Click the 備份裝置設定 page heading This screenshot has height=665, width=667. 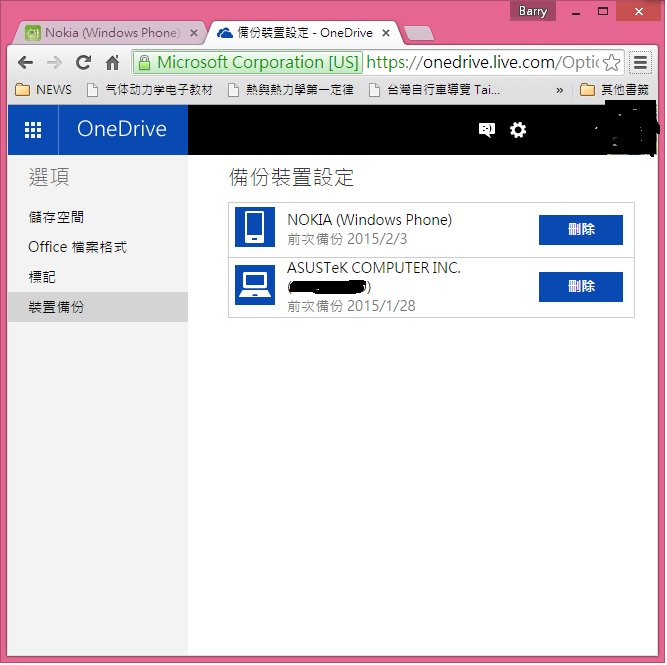tap(291, 177)
